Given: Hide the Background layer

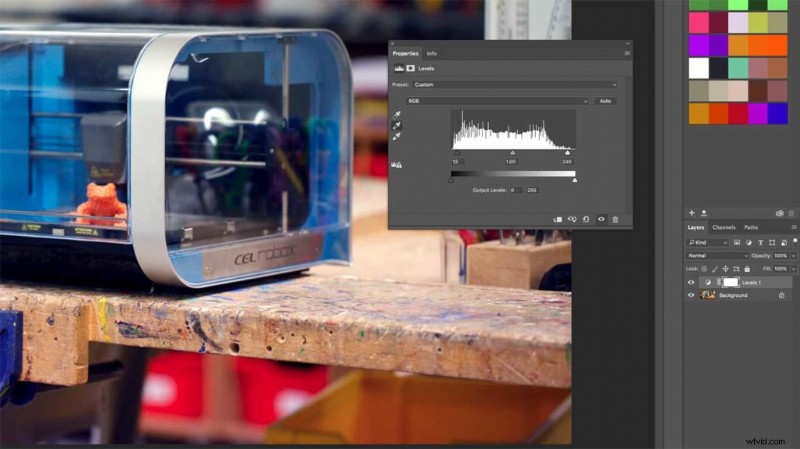Looking at the screenshot, I should point(691,295).
